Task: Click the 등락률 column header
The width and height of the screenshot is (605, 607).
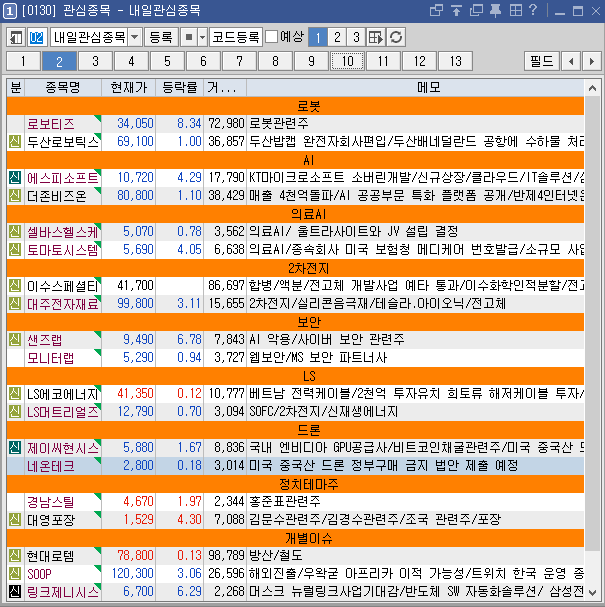Action: tap(180, 87)
